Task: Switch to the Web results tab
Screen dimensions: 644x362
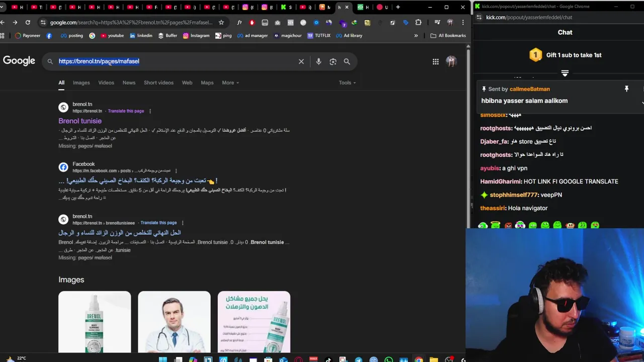Action: (187, 82)
